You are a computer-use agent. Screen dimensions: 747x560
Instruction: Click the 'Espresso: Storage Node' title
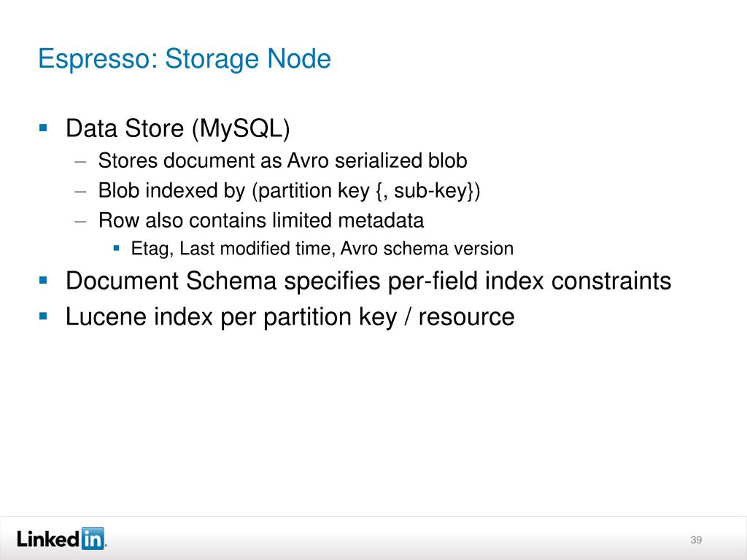pos(185,59)
